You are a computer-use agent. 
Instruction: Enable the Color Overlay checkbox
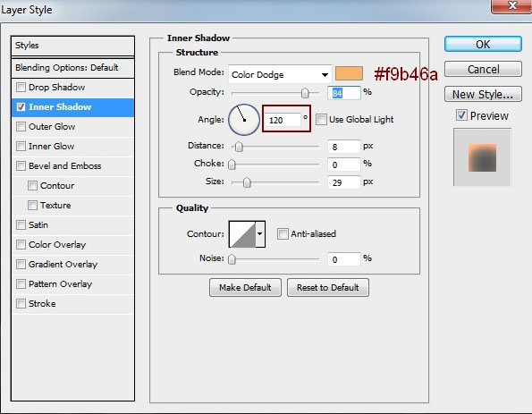tap(21, 245)
